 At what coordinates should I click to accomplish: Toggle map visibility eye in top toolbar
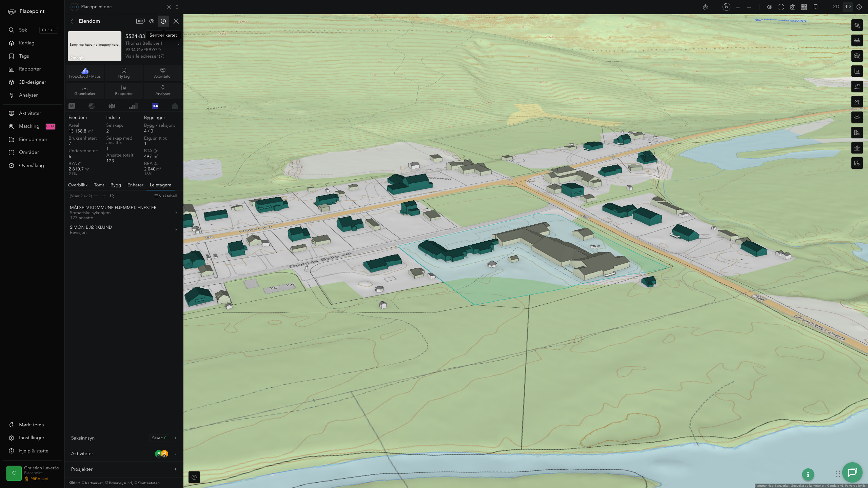coord(770,7)
